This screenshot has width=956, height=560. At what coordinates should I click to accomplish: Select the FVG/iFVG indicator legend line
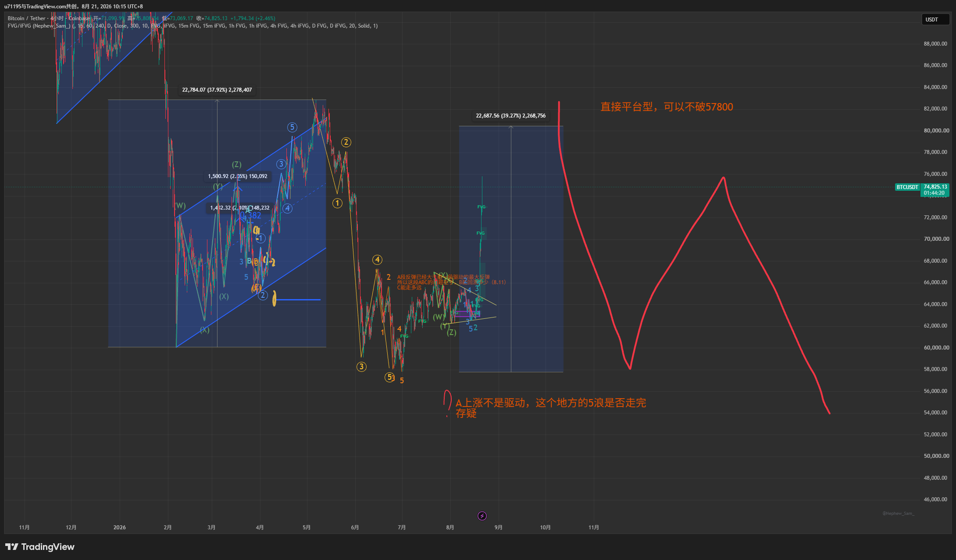(193, 26)
